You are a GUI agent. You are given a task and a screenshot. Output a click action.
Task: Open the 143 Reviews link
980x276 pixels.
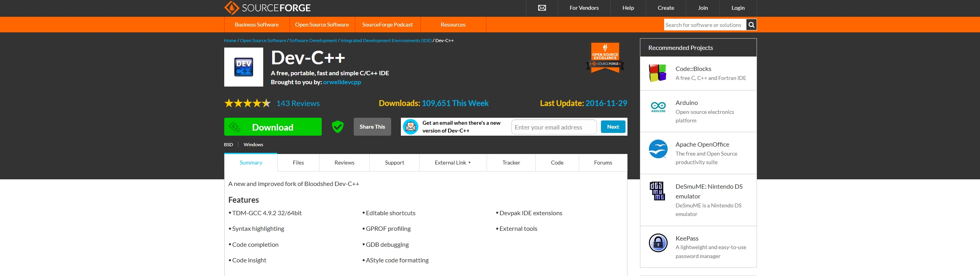click(x=298, y=103)
